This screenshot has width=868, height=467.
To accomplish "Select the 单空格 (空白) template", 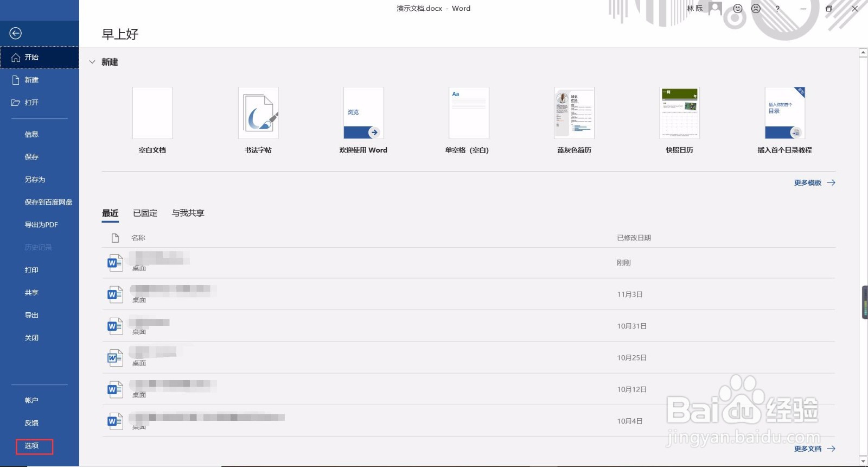I will point(469,120).
